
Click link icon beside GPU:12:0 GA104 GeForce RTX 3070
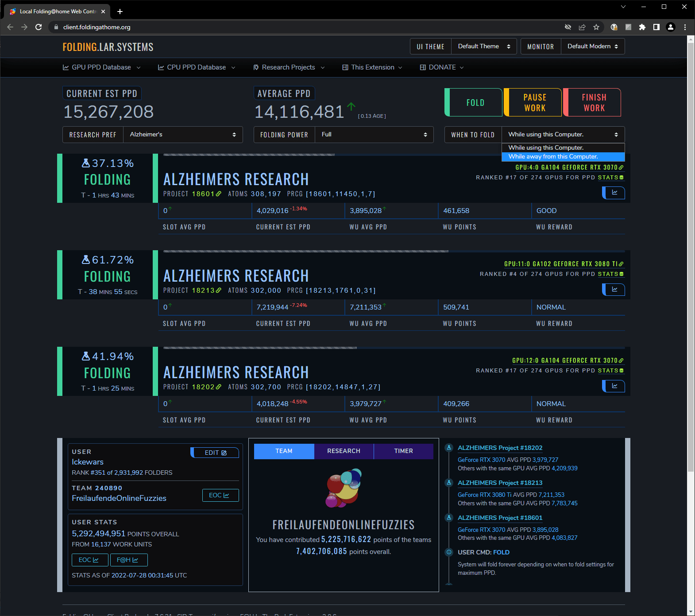(621, 360)
